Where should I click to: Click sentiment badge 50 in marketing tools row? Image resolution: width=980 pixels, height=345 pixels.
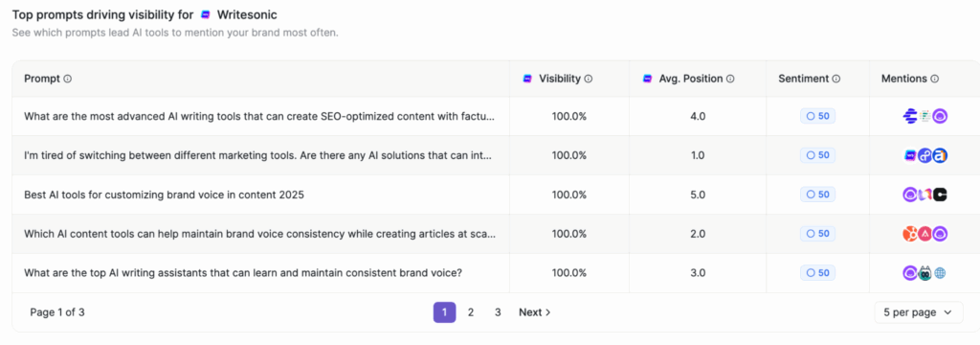coord(817,155)
